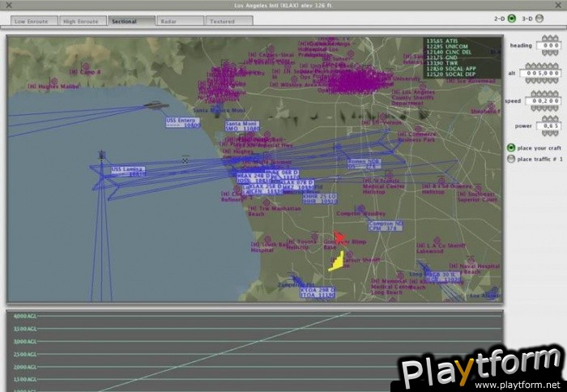Click the Naval Hospital helipad icon
Viewport: 567px width, 392px height.
tap(471, 259)
